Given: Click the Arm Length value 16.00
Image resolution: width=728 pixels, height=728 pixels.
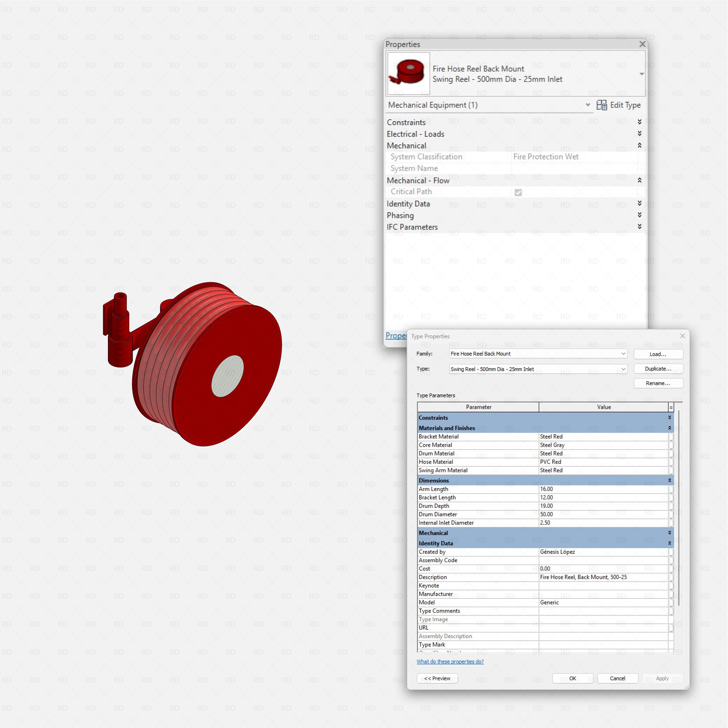Looking at the screenshot, I should click(603, 489).
